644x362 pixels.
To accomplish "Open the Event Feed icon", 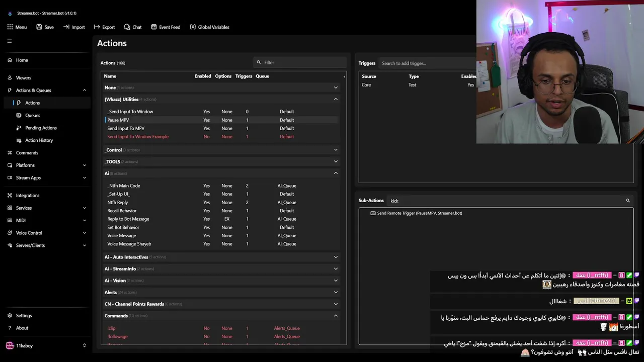I will (x=154, y=27).
